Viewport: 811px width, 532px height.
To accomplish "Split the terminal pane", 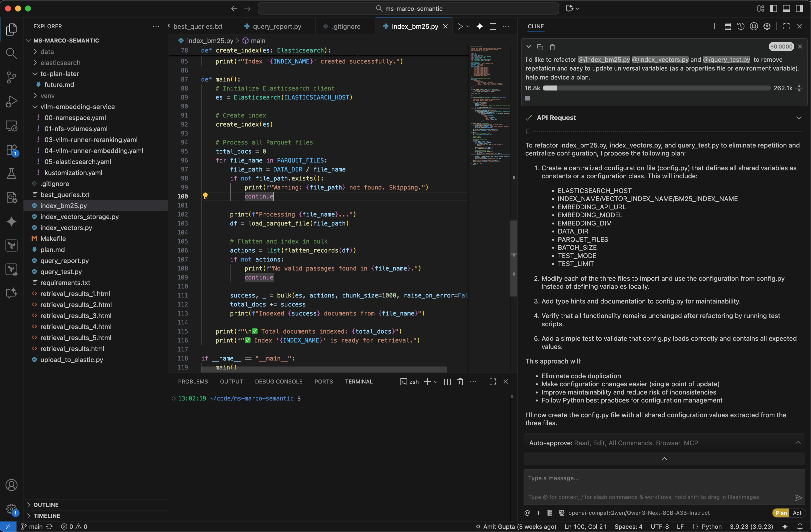I will (x=447, y=382).
